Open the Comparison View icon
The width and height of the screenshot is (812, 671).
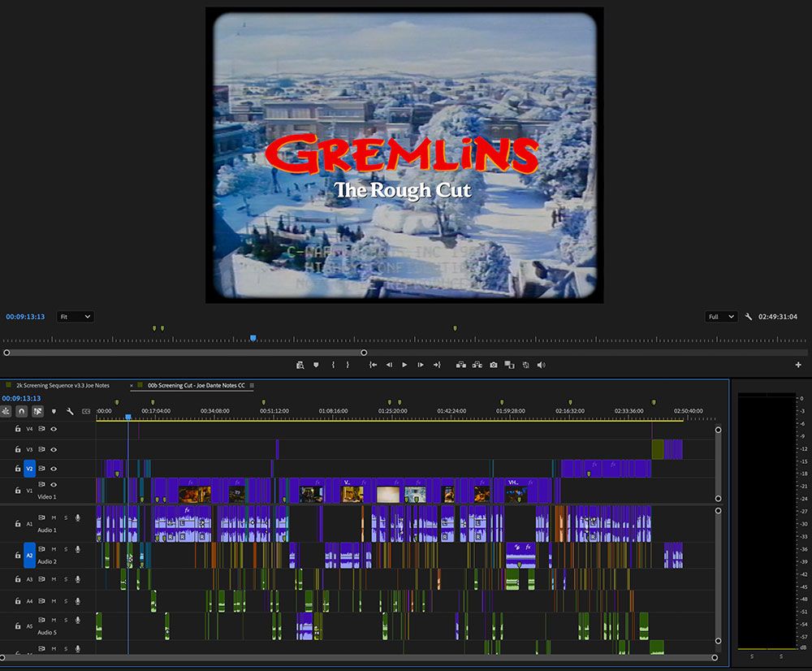(510, 365)
